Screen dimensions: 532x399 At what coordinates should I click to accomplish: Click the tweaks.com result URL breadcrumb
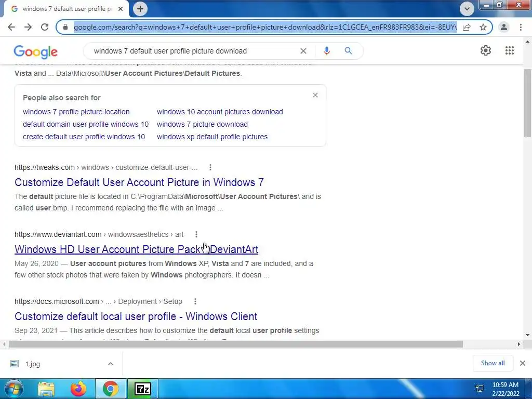pyautogui.click(x=106, y=167)
